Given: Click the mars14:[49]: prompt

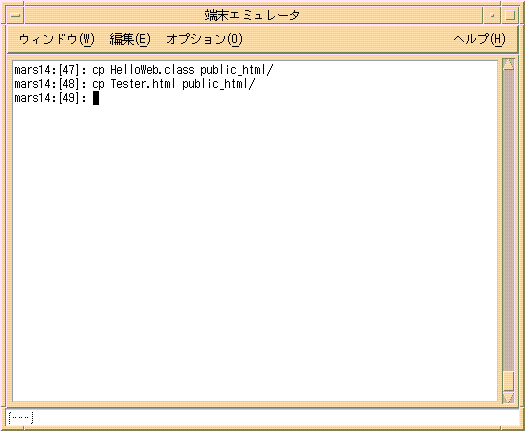Looking at the screenshot, I should point(51,98).
